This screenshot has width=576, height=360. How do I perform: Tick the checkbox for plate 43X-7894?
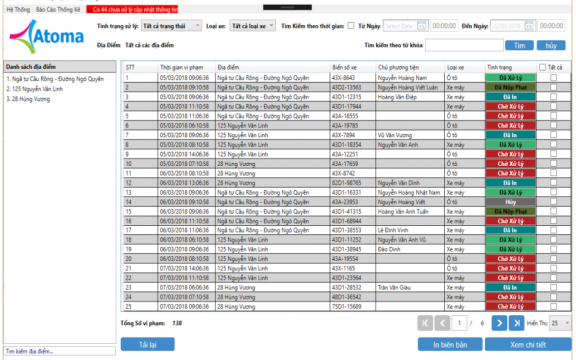554,135
